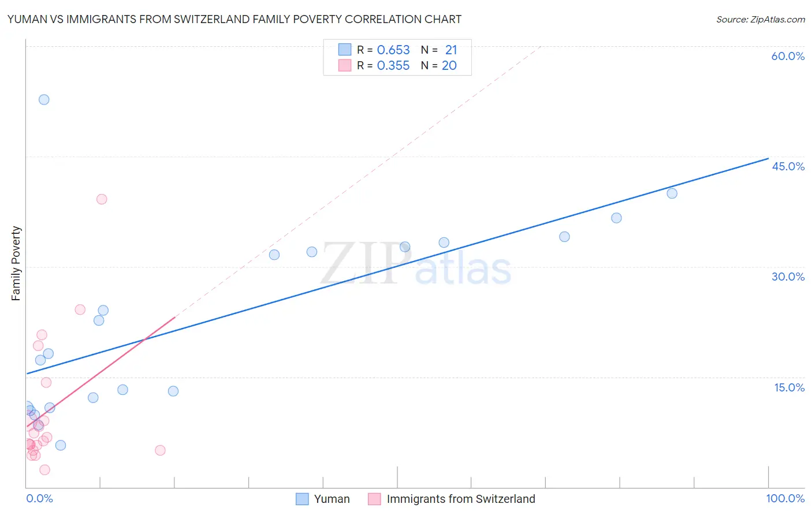Click the pink point near 24% poverty

[80, 309]
